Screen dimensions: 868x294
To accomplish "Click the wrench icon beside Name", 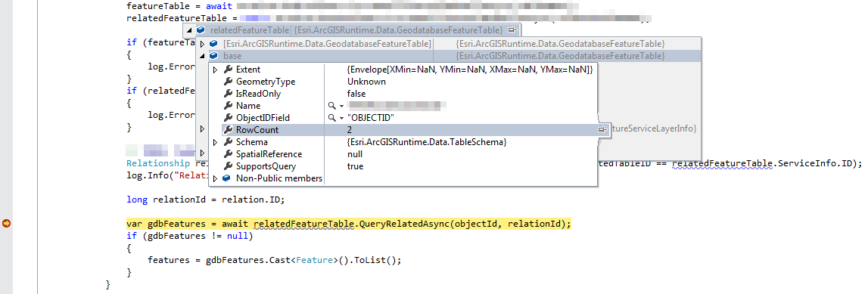I will [x=228, y=106].
